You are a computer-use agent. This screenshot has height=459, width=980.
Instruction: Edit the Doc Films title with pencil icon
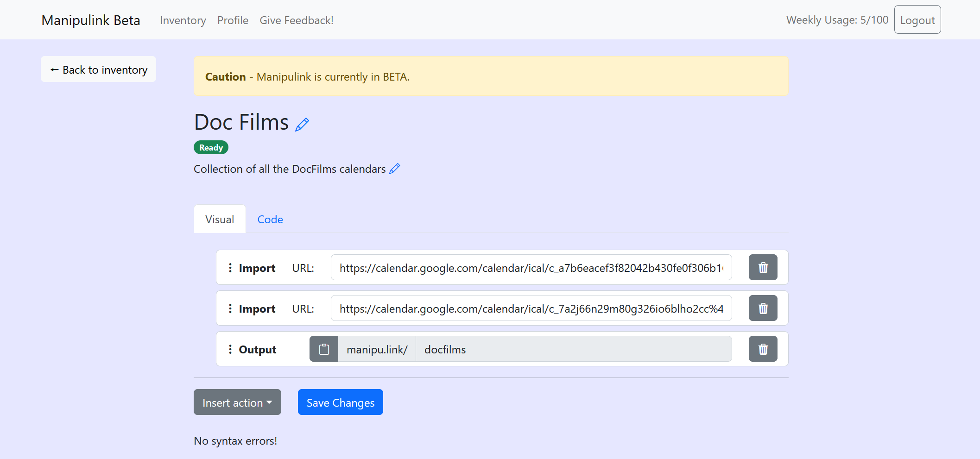point(302,125)
